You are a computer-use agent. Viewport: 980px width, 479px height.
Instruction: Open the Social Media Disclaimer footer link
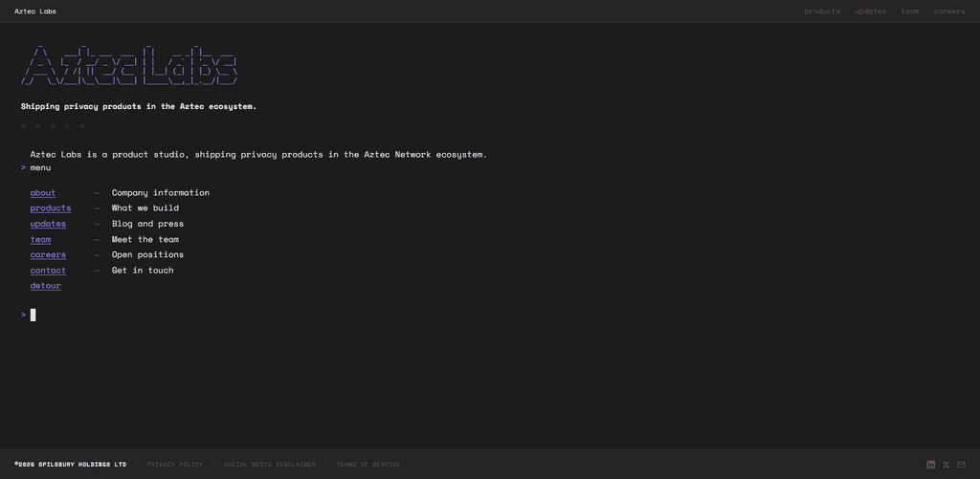click(269, 464)
